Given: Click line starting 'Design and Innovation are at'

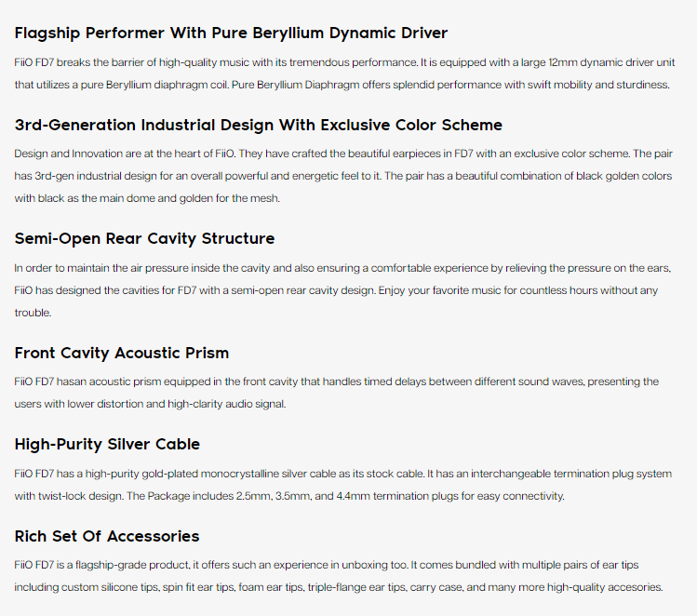Looking at the screenshot, I should 343,154.
